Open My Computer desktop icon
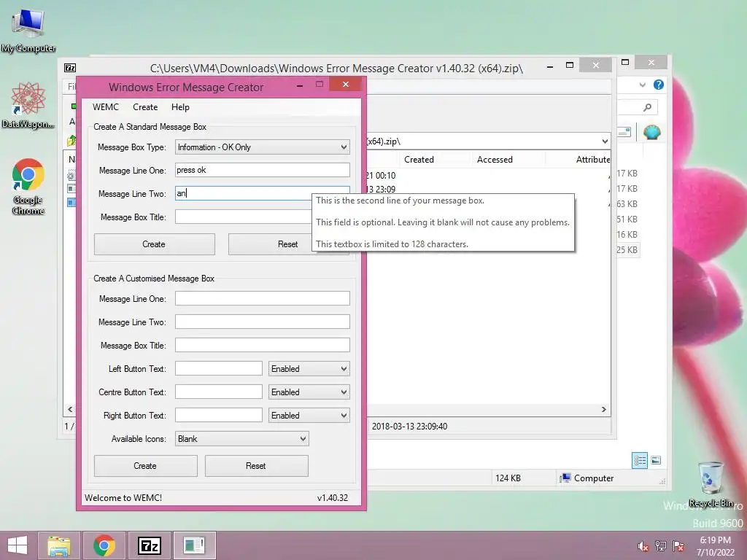This screenshot has width=747, height=560. click(28, 31)
